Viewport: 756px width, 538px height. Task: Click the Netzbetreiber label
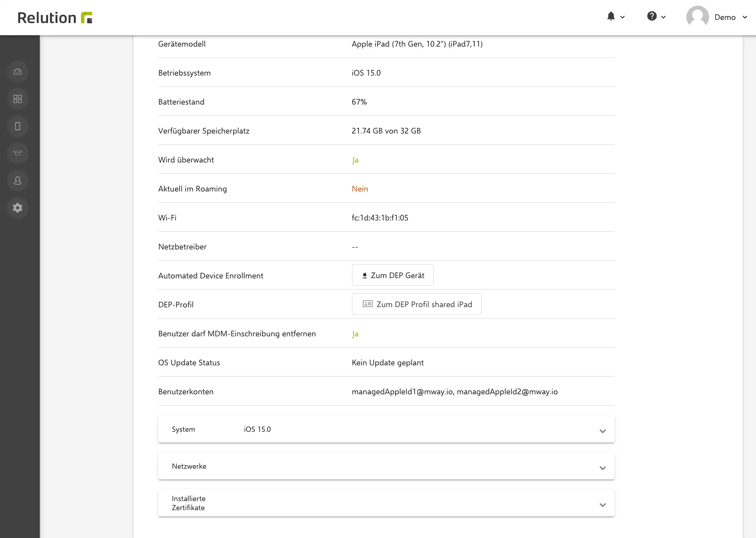(182, 247)
